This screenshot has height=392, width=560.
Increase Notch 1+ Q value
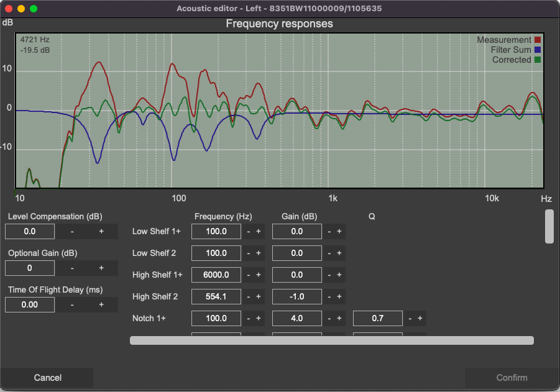(420, 319)
